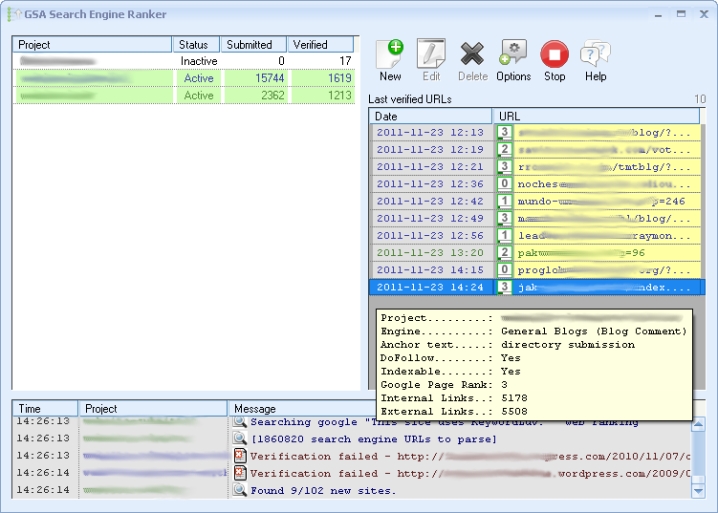Sort verified URLs by Date column header

pyautogui.click(x=430, y=116)
